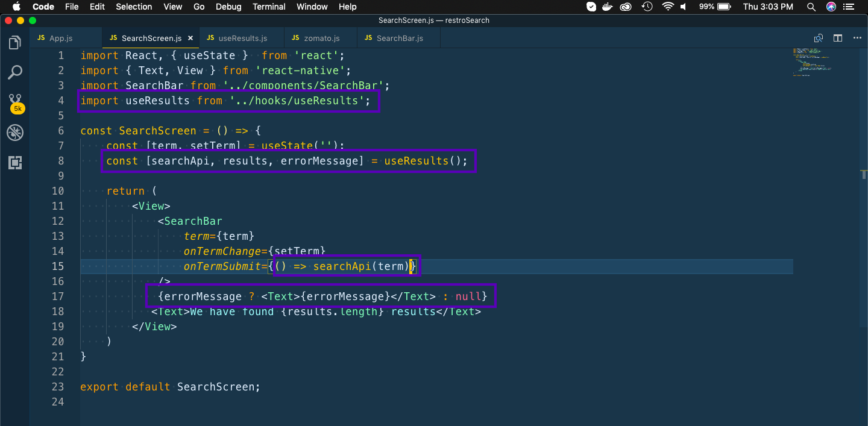Image resolution: width=868 pixels, height=426 pixels.
Task: Click line number 15 in gutter
Action: (58, 266)
